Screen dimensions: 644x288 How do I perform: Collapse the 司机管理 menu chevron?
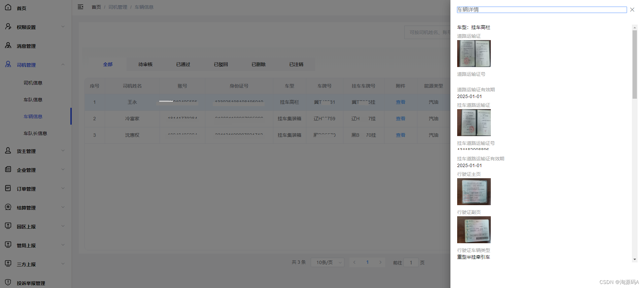tap(63, 64)
